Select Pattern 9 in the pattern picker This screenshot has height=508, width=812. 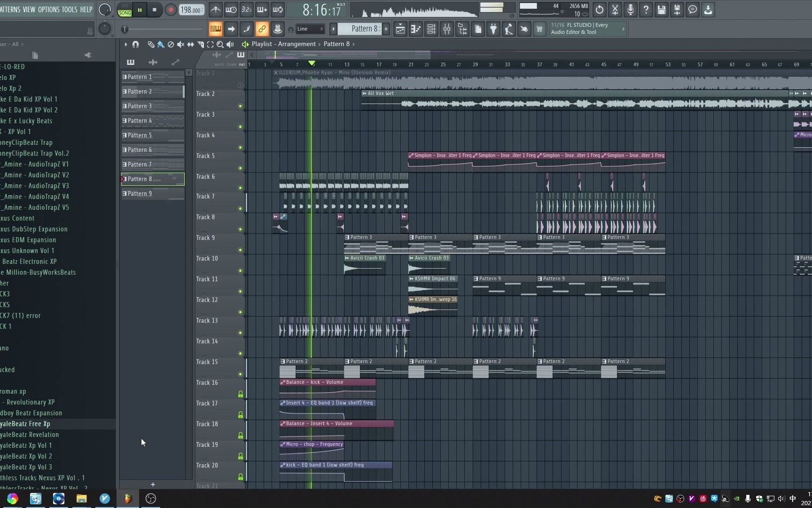[153, 194]
